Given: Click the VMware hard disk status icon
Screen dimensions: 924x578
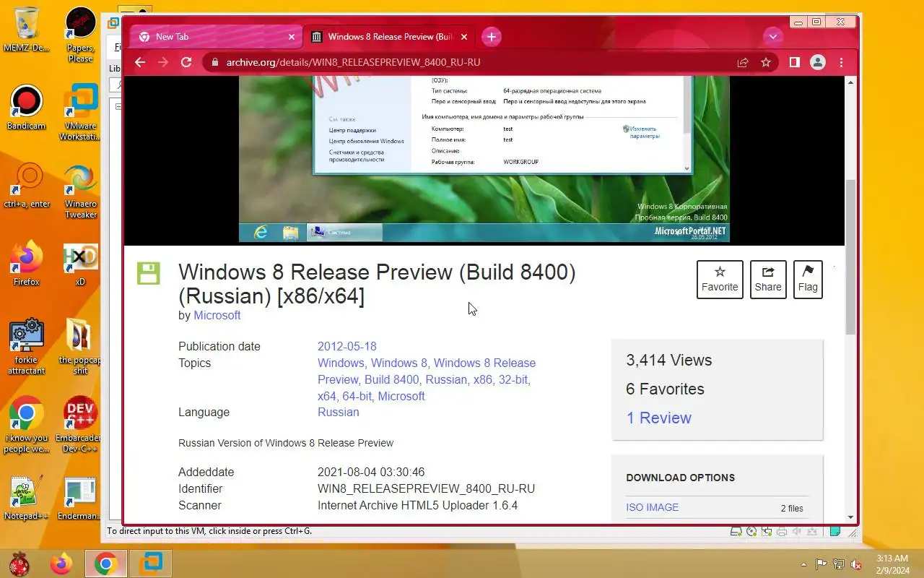Looking at the screenshot, I should [x=736, y=532].
